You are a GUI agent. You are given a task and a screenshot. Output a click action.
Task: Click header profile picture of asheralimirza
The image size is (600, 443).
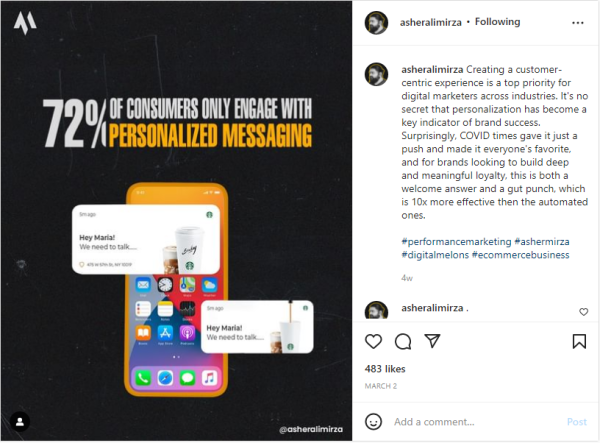[x=377, y=23]
